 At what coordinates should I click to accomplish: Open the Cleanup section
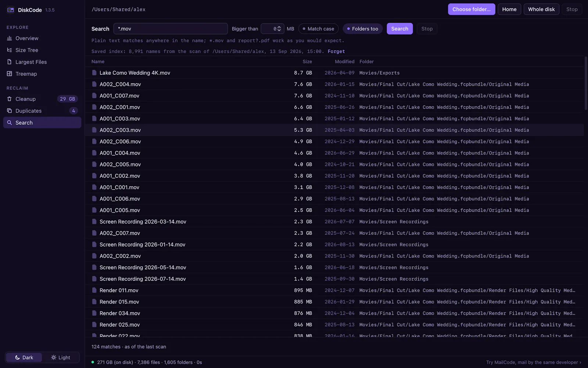[x=42, y=99]
